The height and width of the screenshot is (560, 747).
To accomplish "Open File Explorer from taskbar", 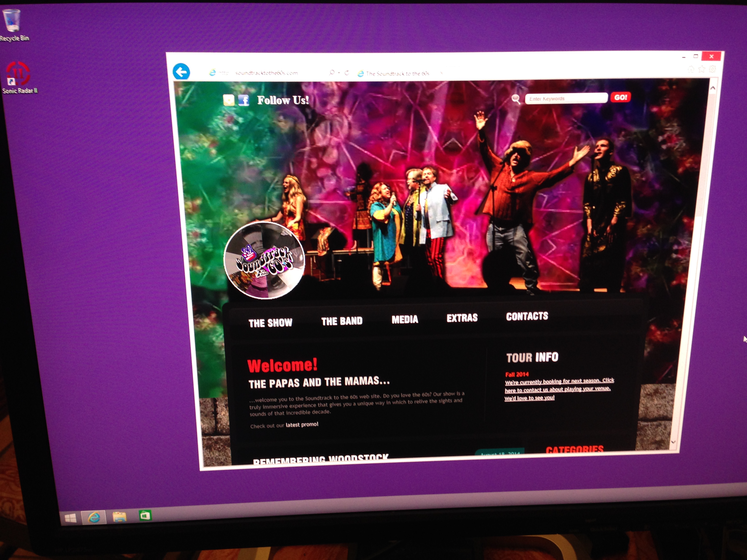I will (x=119, y=517).
